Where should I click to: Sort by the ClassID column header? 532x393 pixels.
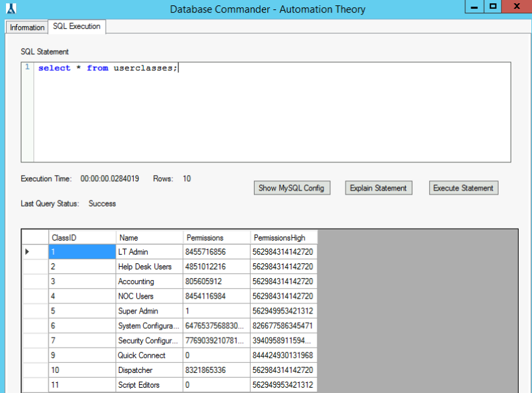click(x=82, y=237)
